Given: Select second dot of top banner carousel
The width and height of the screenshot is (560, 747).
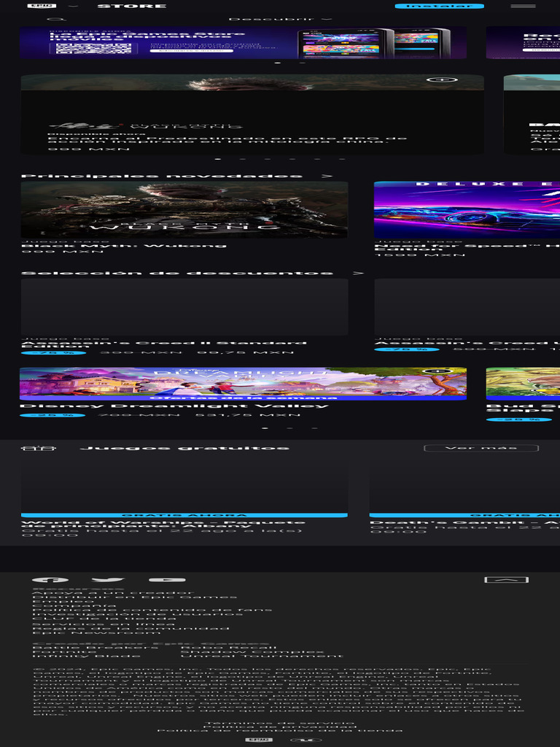Looking at the screenshot, I should (303, 63).
